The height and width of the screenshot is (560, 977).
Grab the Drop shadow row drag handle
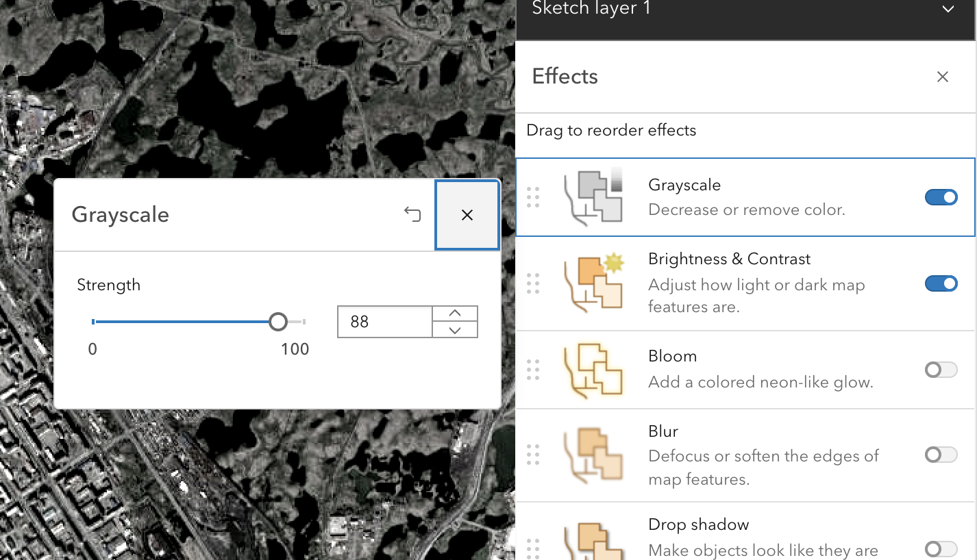[533, 548]
